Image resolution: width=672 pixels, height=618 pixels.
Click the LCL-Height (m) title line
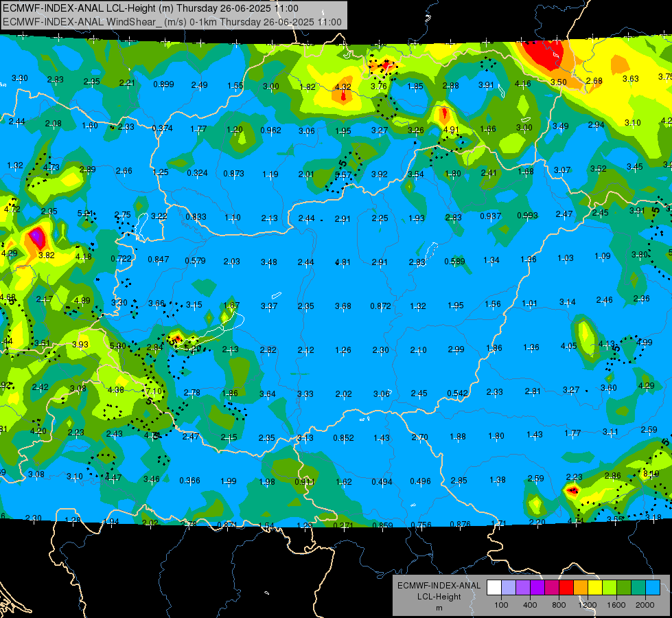coord(150,8)
